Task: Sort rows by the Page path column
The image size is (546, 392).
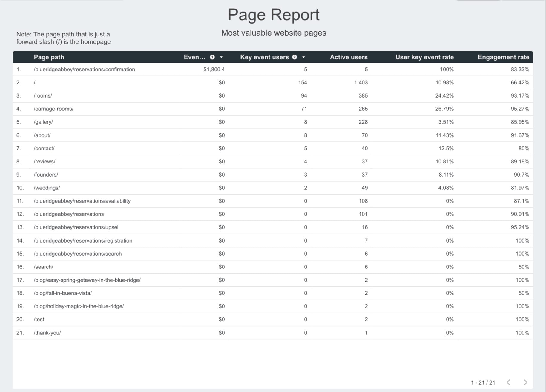Action: point(49,57)
